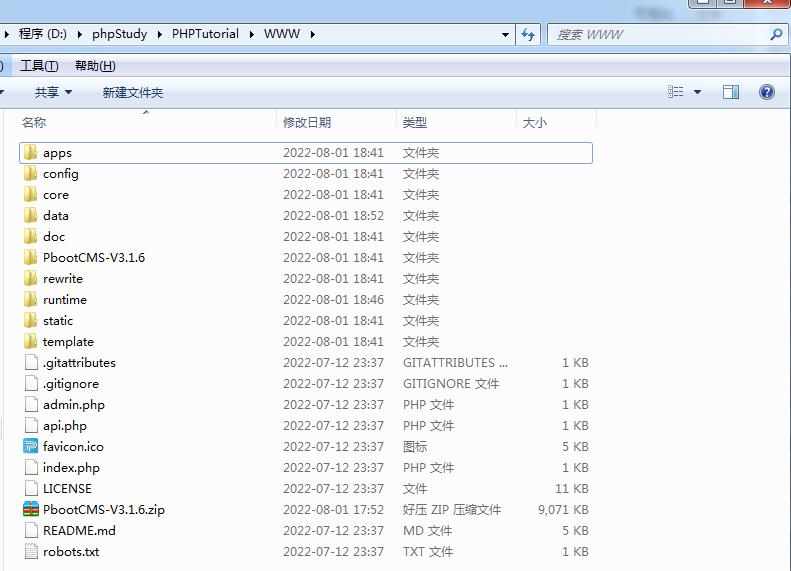
Task: Click the rewrite folder icon
Action: pyautogui.click(x=30, y=278)
